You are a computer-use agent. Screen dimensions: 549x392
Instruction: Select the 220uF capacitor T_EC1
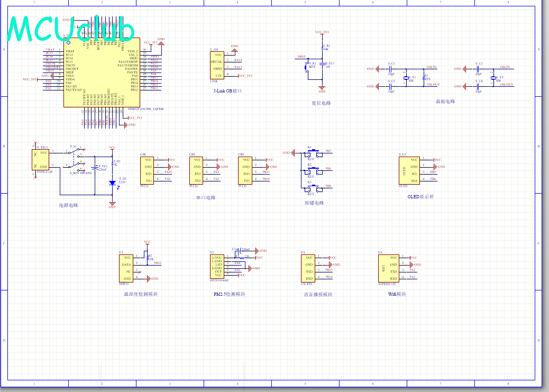point(95,168)
